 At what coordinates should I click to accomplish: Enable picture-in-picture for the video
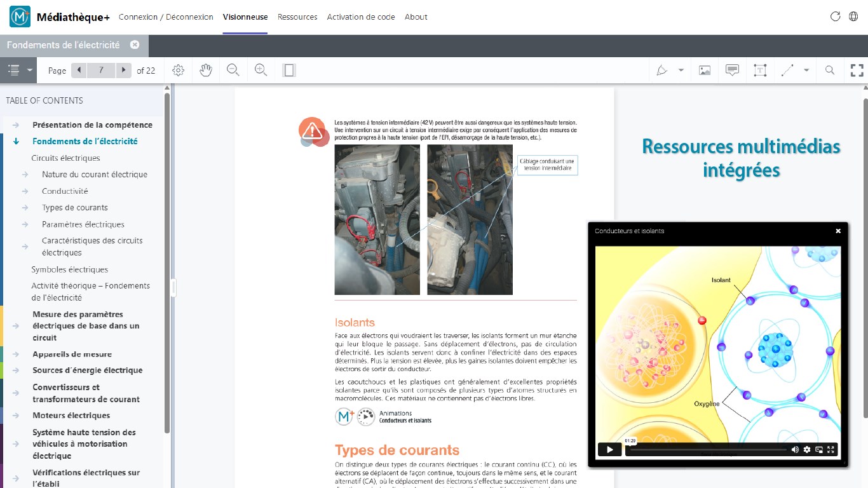click(819, 450)
